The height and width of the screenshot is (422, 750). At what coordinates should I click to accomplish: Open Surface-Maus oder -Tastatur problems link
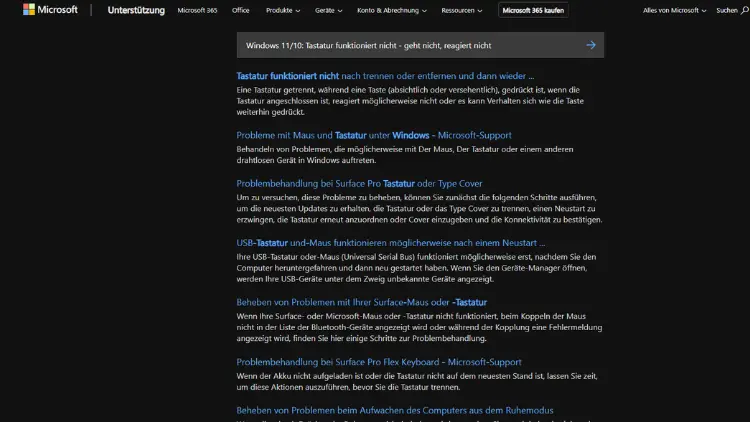coord(361,302)
